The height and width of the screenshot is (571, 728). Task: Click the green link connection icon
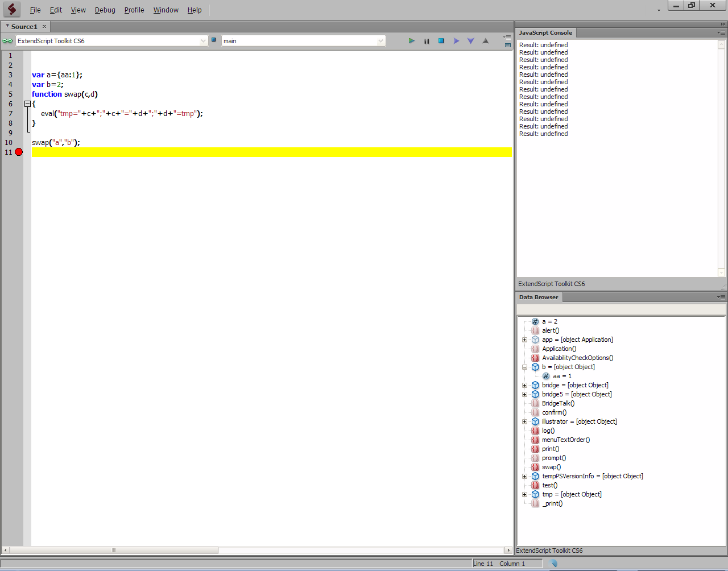click(x=7, y=41)
